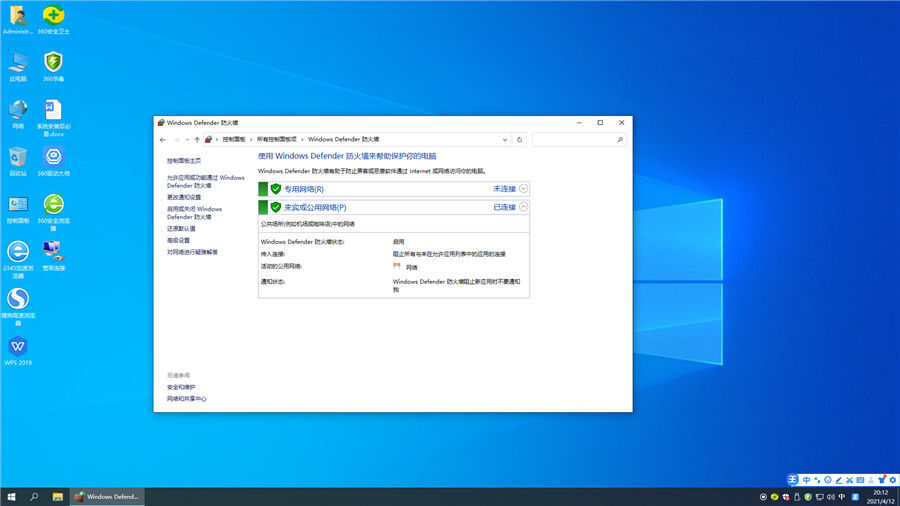Open the recent locations dropdown arrow
Screen dimensions: 900x506
pos(187,139)
